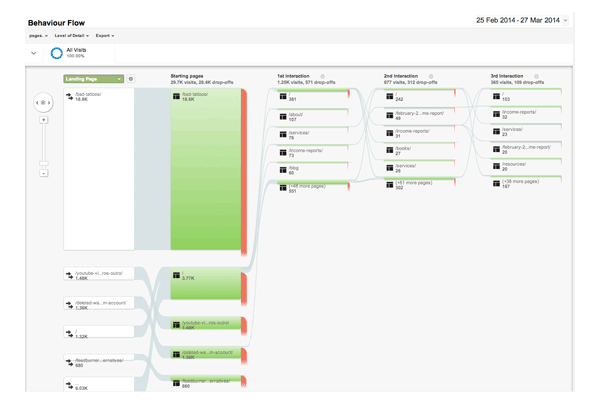Select the /services/ node with 23 visits
Viewport: 600px width, 405px height.
tap(526, 131)
